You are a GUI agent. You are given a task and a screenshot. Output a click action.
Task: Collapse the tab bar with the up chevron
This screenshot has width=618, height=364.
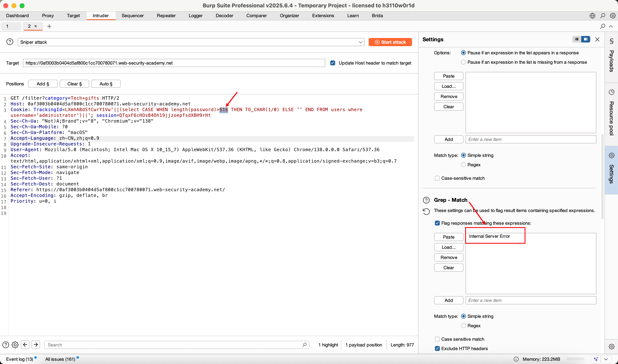coord(611,26)
